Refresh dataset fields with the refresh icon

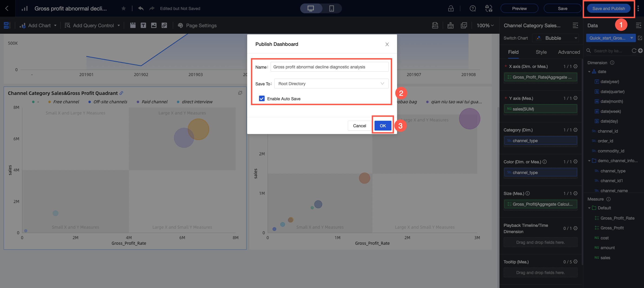[x=634, y=51]
